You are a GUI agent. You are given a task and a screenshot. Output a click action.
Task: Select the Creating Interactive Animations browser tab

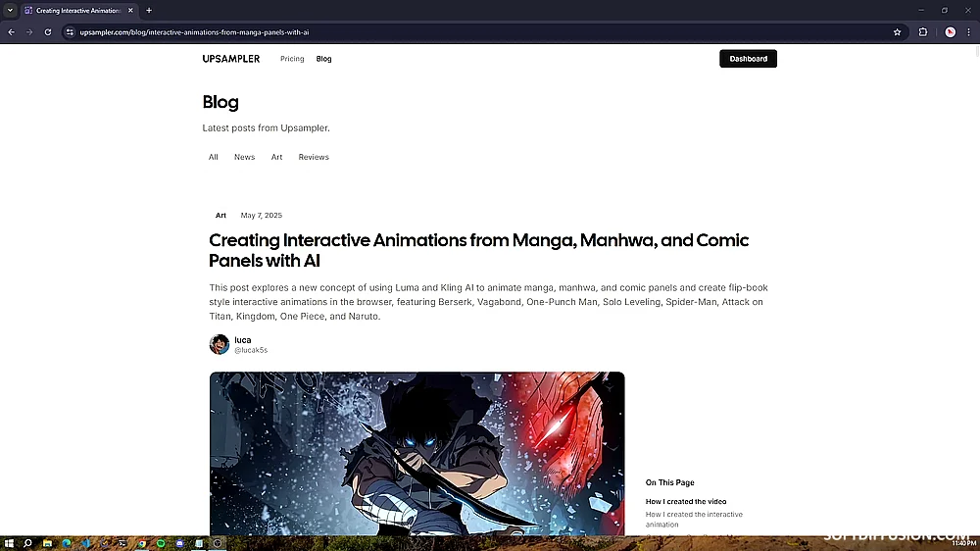pos(78,10)
